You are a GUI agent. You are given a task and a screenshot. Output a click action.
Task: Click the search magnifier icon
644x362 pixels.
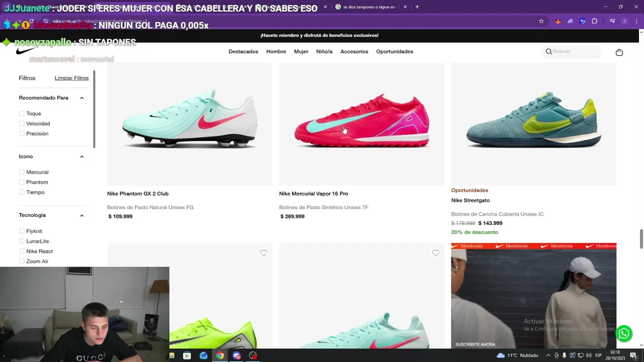548,52
